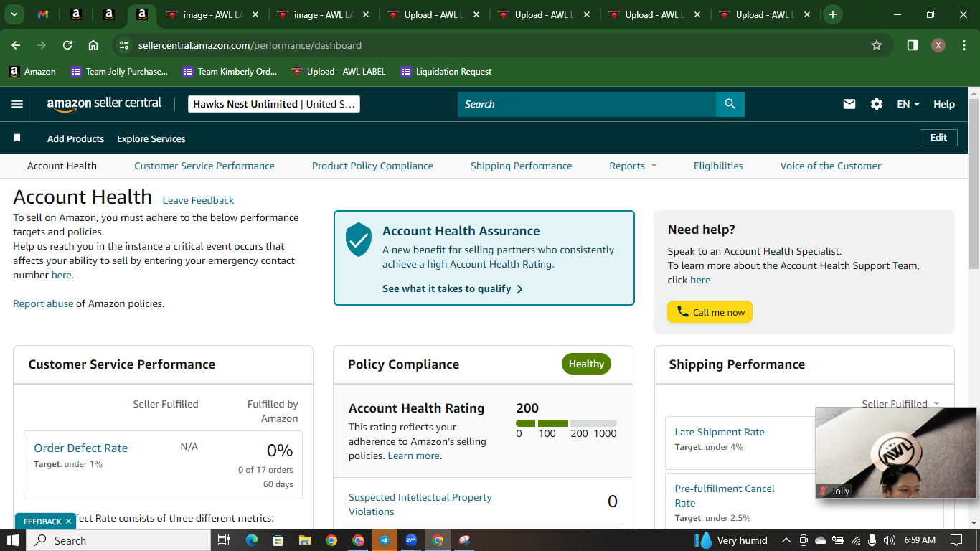This screenshot has width=980, height=551.
Task: Click the browser Home icon
Action: pyautogui.click(x=93, y=45)
